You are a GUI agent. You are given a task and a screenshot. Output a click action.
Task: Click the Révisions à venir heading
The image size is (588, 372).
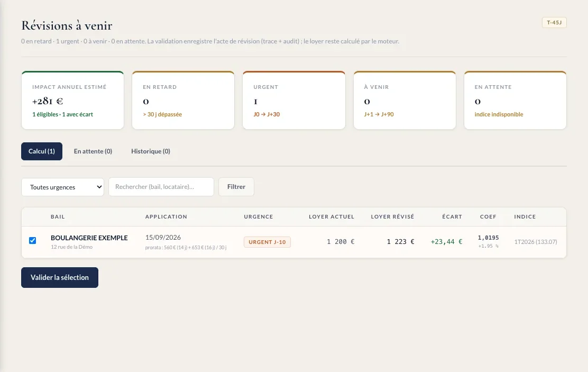click(x=67, y=25)
